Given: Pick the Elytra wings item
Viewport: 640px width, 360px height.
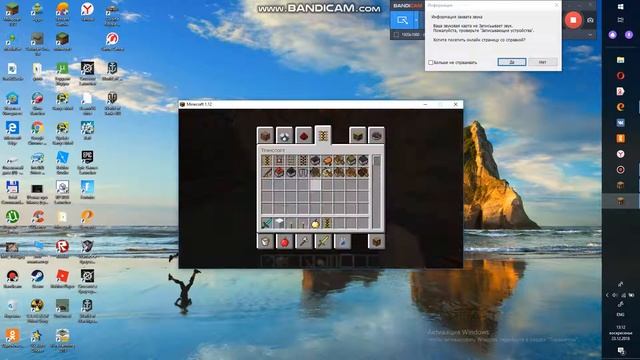Looking at the screenshot, I should (303, 173).
